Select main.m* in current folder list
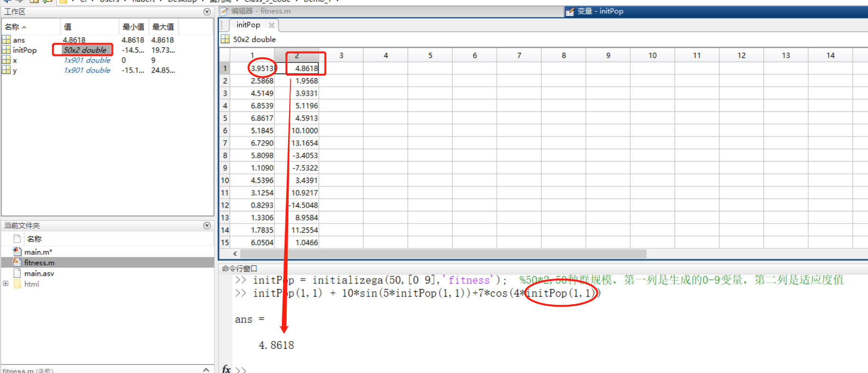 tap(38, 252)
